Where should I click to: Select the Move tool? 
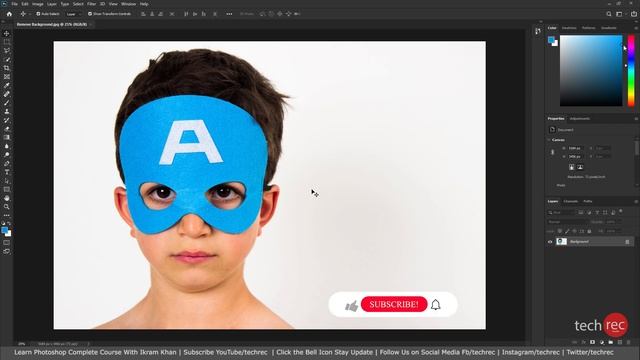coord(7,33)
